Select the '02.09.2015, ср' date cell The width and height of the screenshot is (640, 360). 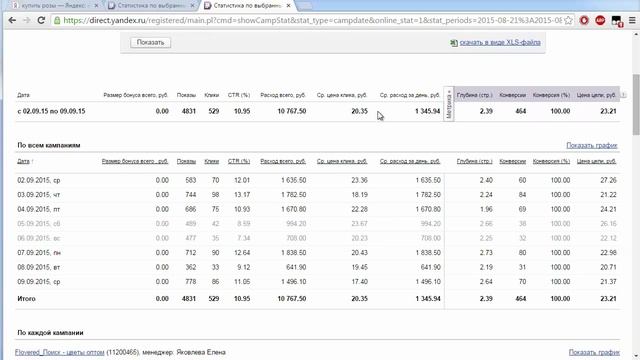38,180
